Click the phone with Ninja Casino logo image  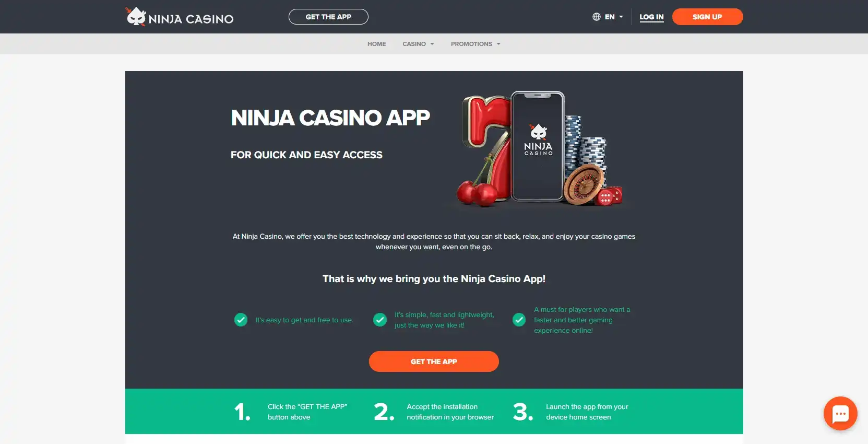538,146
